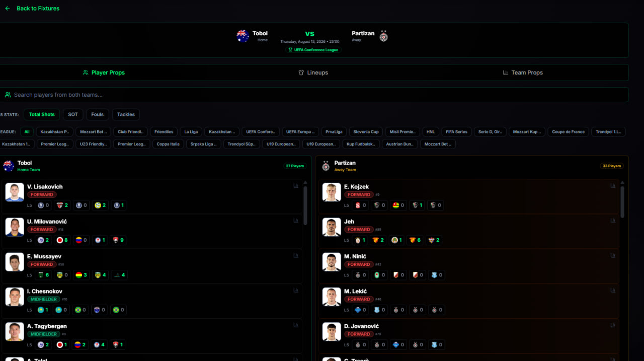644x361 pixels.
Task: Click M. Lekić's player photo
Action: (x=332, y=297)
